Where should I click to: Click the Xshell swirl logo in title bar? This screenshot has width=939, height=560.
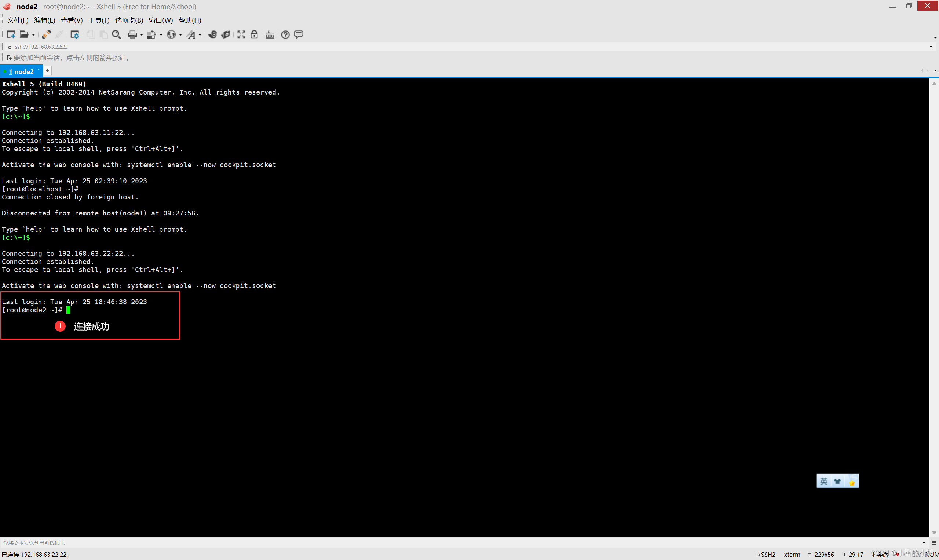click(7, 7)
